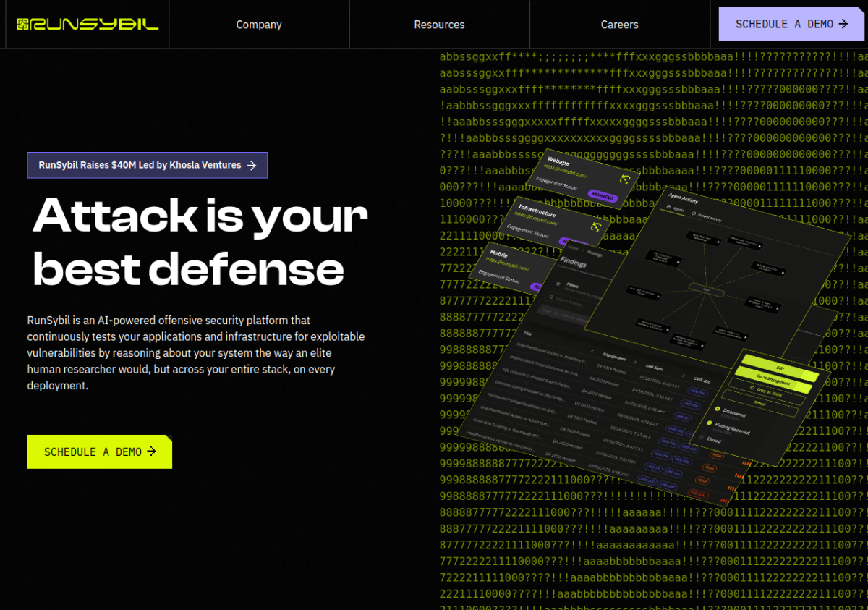Click the yellow Schedule a Demo hero button
The width and height of the screenshot is (868, 610).
(x=100, y=452)
